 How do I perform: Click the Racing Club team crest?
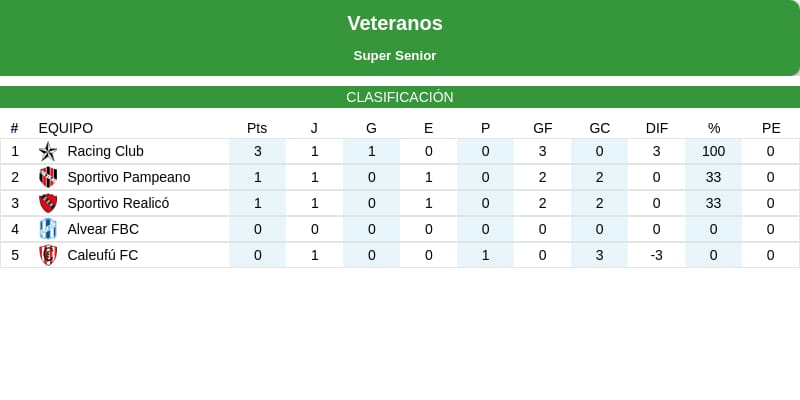(x=48, y=152)
